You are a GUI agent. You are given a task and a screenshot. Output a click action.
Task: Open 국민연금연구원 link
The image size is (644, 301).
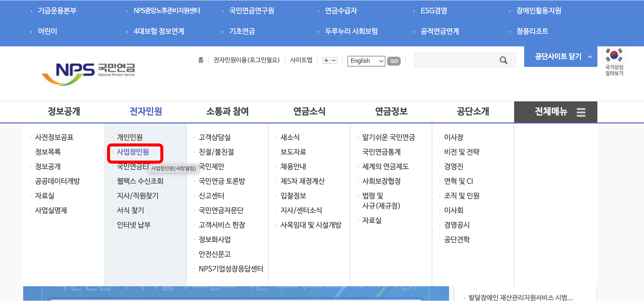252,11
